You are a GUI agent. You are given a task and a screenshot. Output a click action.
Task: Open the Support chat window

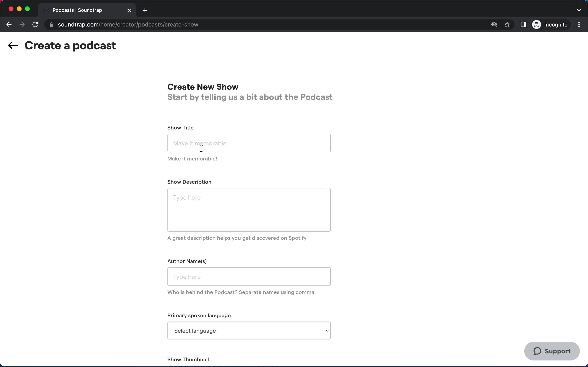point(552,351)
